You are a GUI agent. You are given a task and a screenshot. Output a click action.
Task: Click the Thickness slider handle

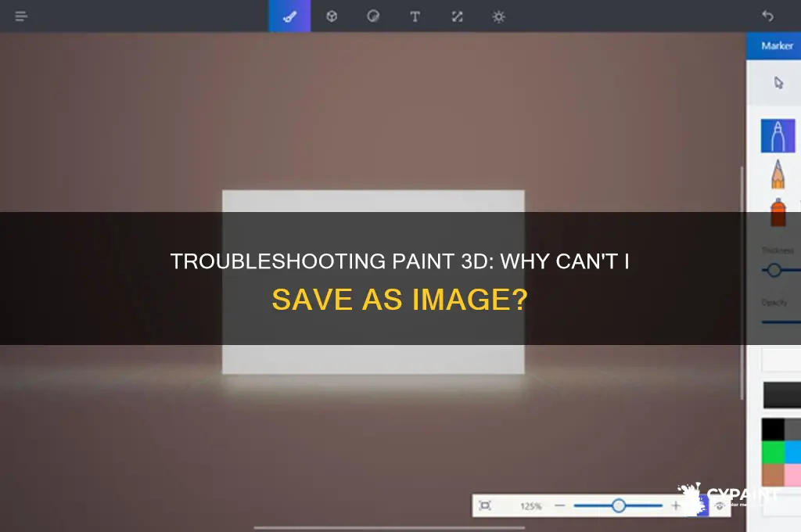click(774, 270)
